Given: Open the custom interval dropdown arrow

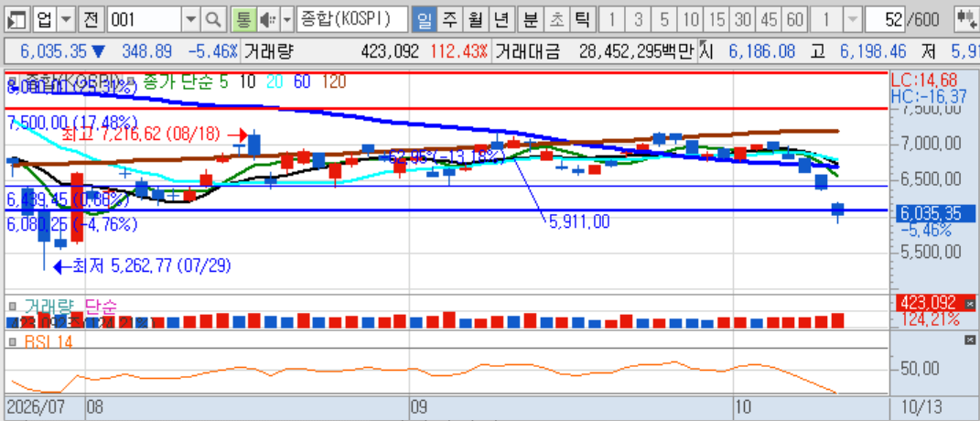Looking at the screenshot, I should [x=851, y=21].
